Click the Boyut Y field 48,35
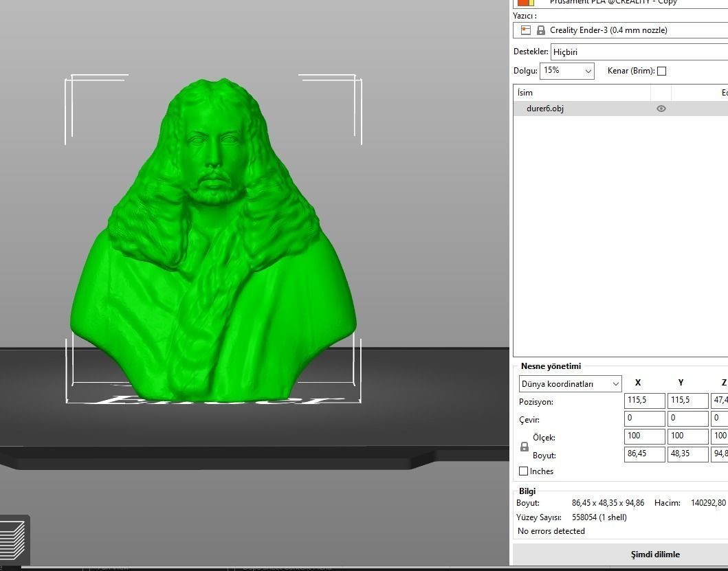 click(x=687, y=454)
